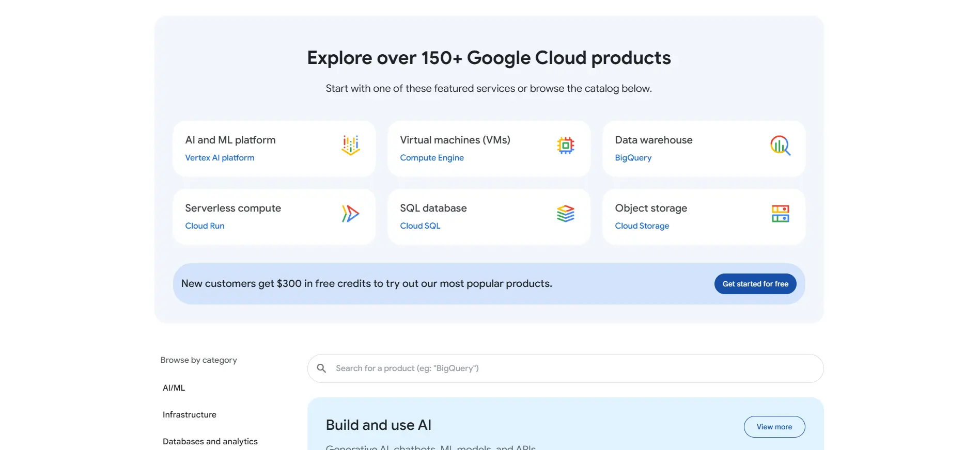
Task: Click the Cloud SQL stacked layers icon
Action: 566,214
